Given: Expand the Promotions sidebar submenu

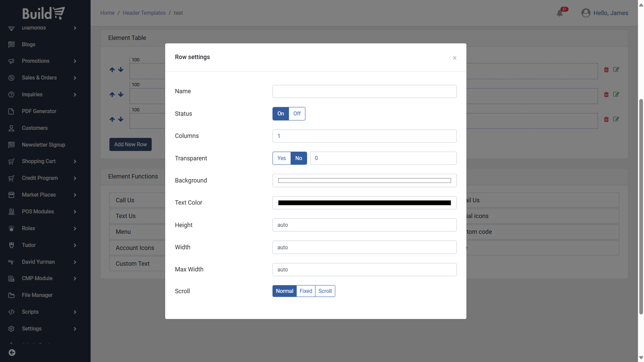Looking at the screenshot, I should [75, 61].
